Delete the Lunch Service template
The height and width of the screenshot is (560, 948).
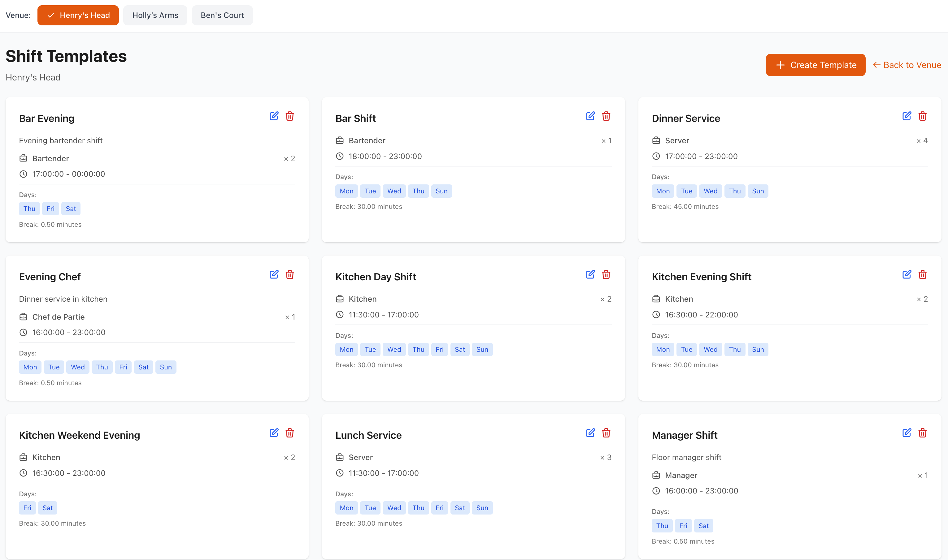pos(606,433)
